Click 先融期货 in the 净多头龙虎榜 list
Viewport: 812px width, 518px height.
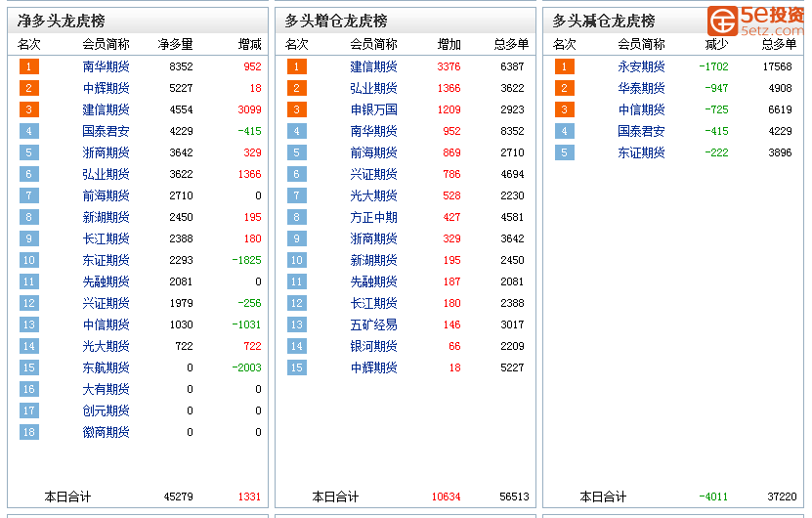point(107,281)
